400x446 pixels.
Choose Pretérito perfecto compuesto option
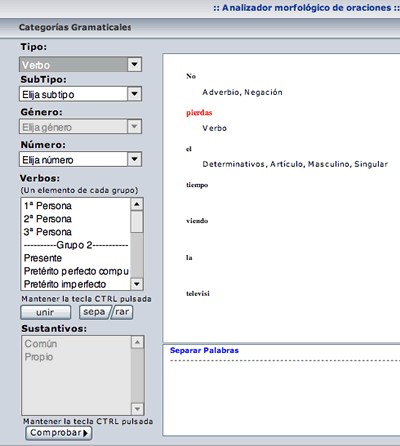pos(76,271)
